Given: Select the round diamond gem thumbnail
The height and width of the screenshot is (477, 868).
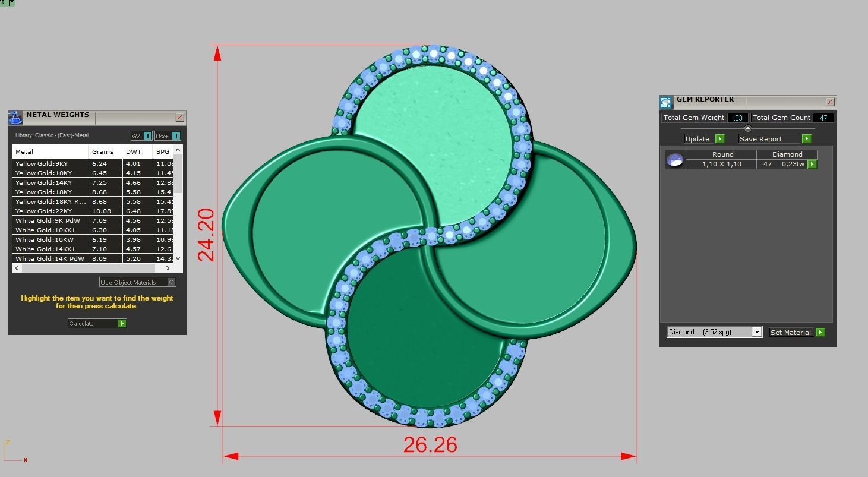Looking at the screenshot, I should tap(675, 159).
